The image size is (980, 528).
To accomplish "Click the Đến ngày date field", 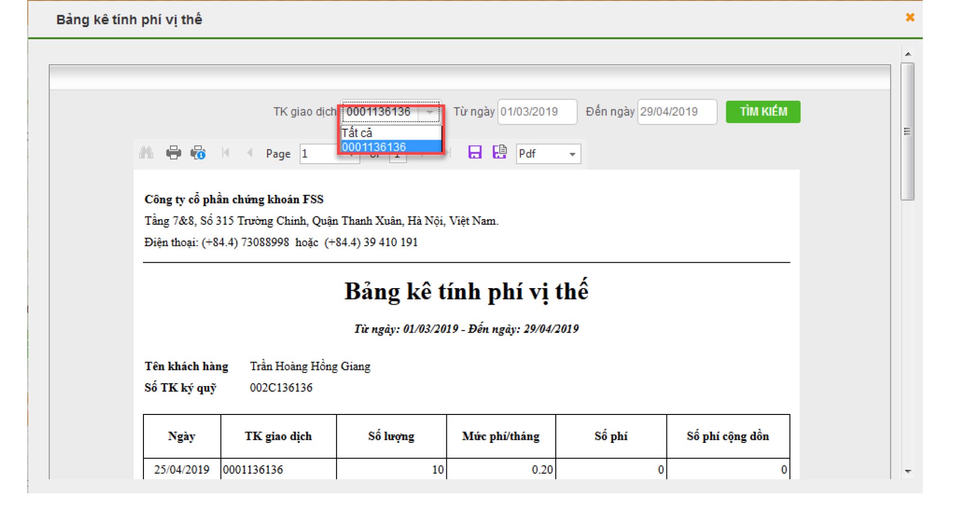I will point(677,112).
